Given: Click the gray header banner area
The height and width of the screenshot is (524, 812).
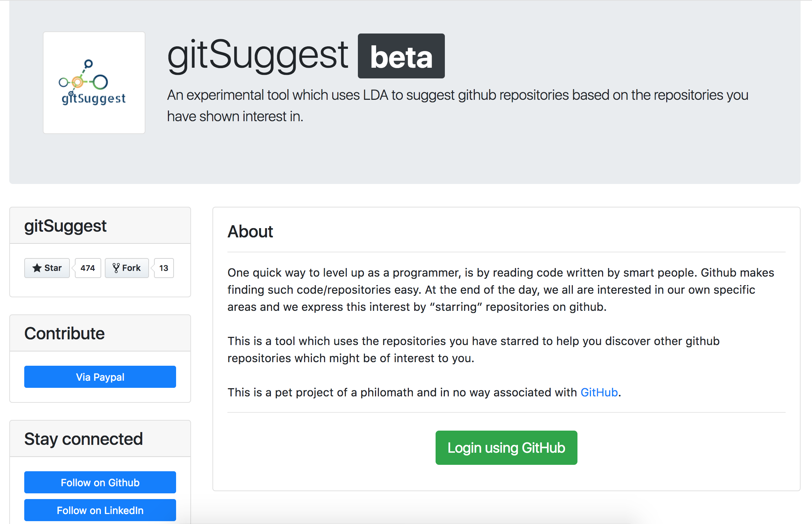Looking at the screenshot, I should [606, 157].
